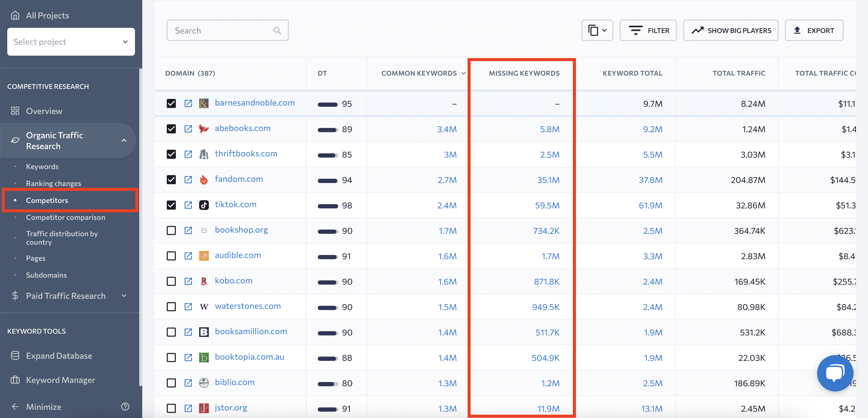
Task: Click the Expand Database icon
Action: point(15,356)
